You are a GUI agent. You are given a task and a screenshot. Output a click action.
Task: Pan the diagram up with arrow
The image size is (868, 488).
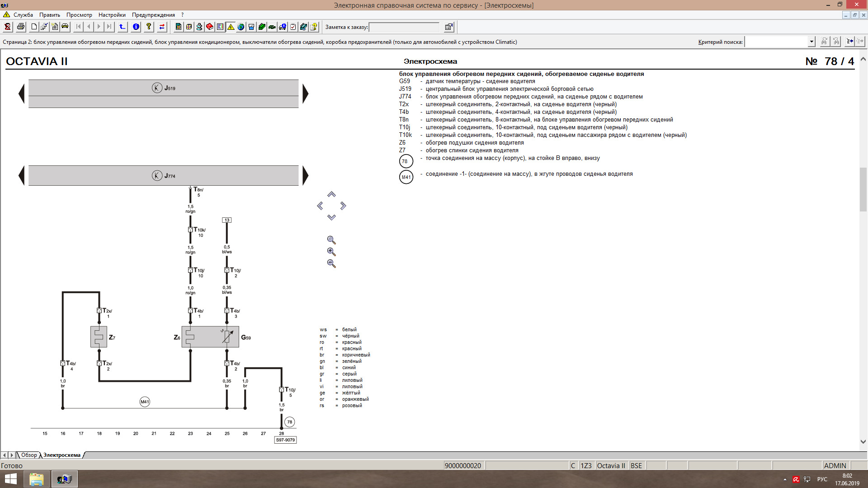[x=331, y=194]
